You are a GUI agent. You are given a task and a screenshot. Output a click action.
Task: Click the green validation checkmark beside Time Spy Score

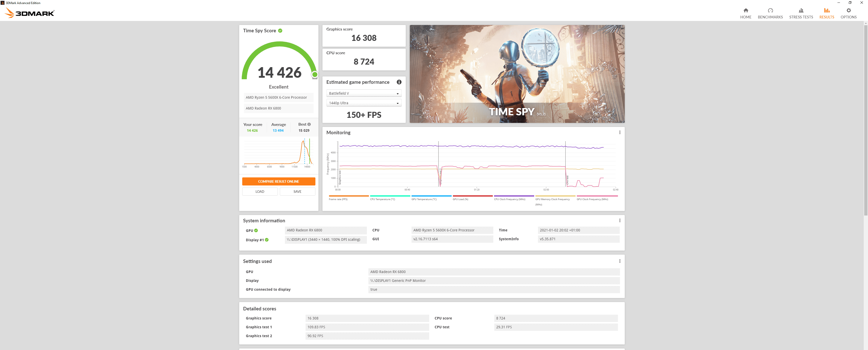280,31
